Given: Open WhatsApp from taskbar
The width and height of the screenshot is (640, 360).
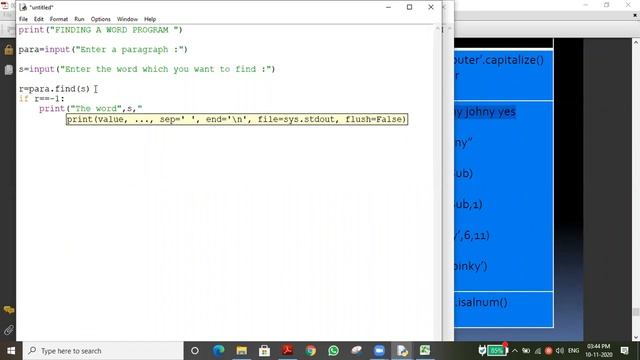Looking at the screenshot, I should click(333, 351).
